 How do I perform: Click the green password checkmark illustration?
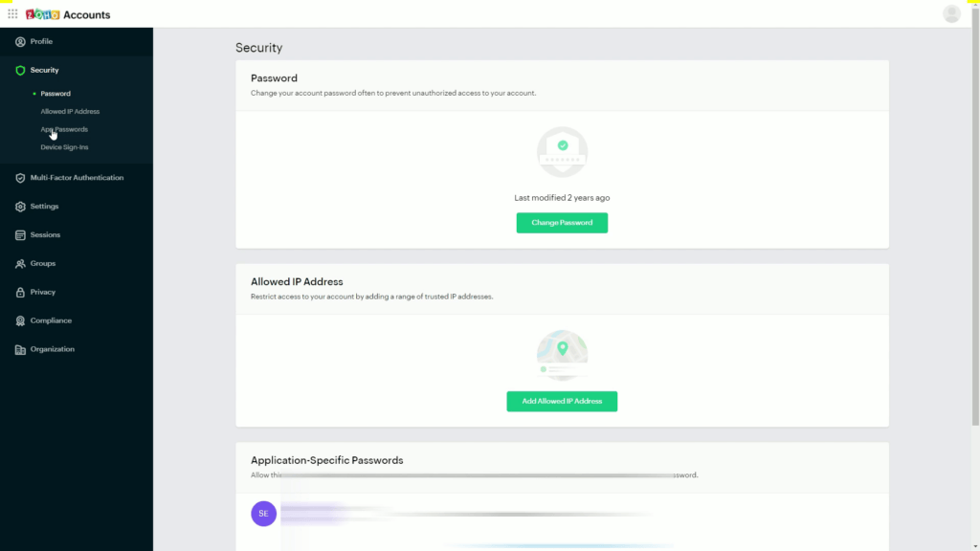(x=562, y=151)
